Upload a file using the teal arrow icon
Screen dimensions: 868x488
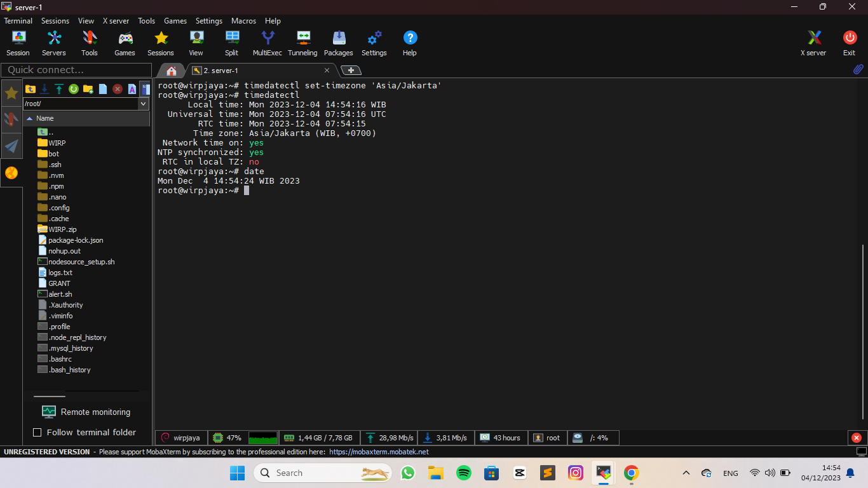(59, 89)
